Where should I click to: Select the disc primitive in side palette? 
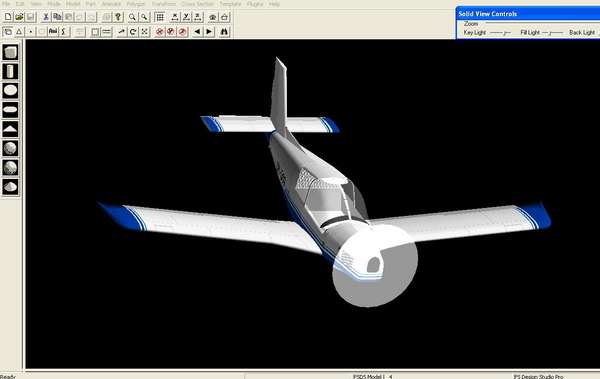[10, 90]
